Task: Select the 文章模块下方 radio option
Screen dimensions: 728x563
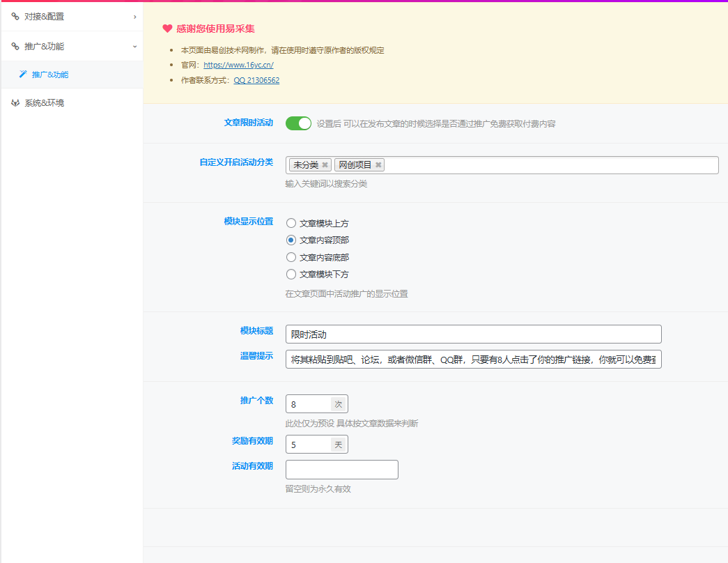Action: (291, 274)
